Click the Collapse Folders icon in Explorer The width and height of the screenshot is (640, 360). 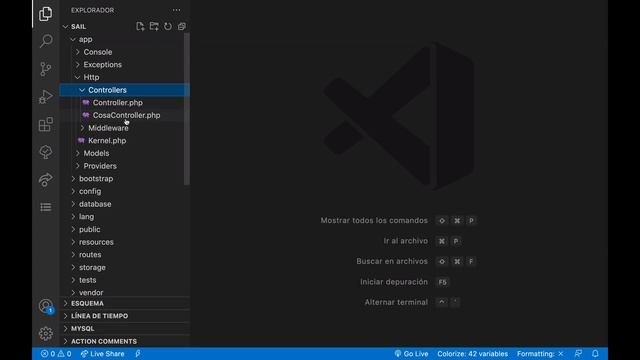pyautogui.click(x=182, y=27)
